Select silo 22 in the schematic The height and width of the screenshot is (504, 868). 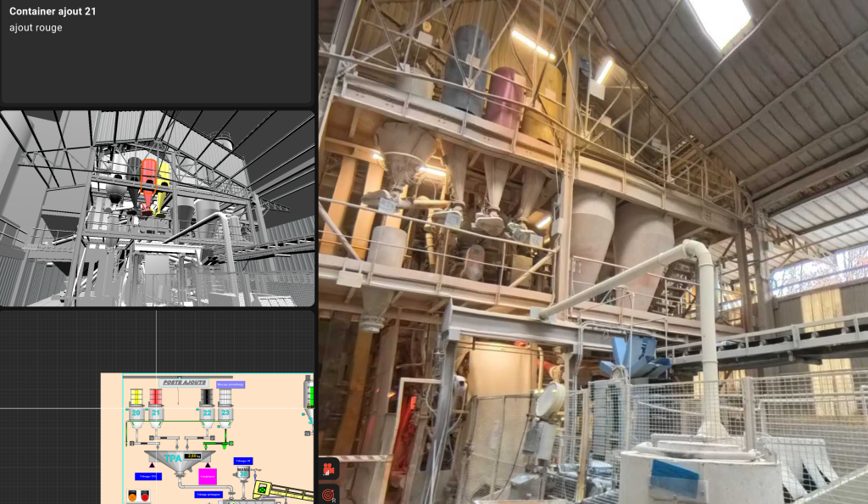tap(207, 407)
